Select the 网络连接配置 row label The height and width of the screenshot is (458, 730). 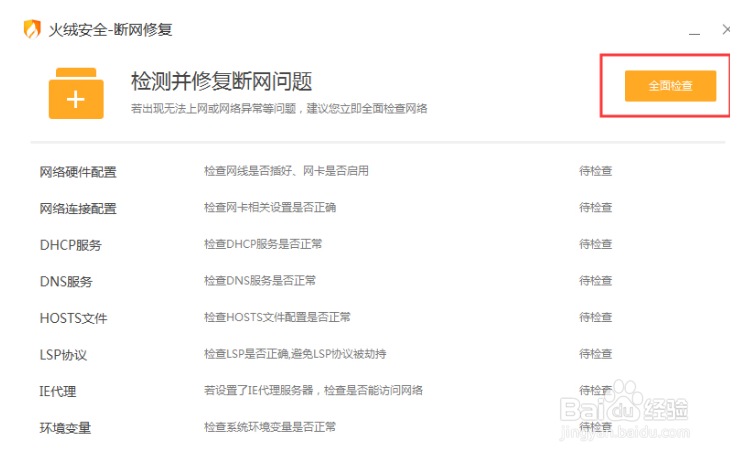click(x=78, y=208)
